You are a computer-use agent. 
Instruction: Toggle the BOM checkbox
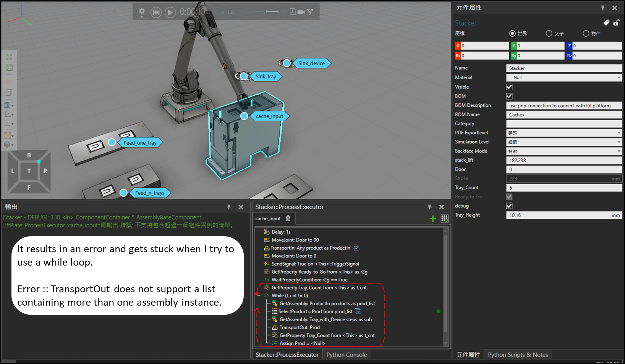[509, 96]
